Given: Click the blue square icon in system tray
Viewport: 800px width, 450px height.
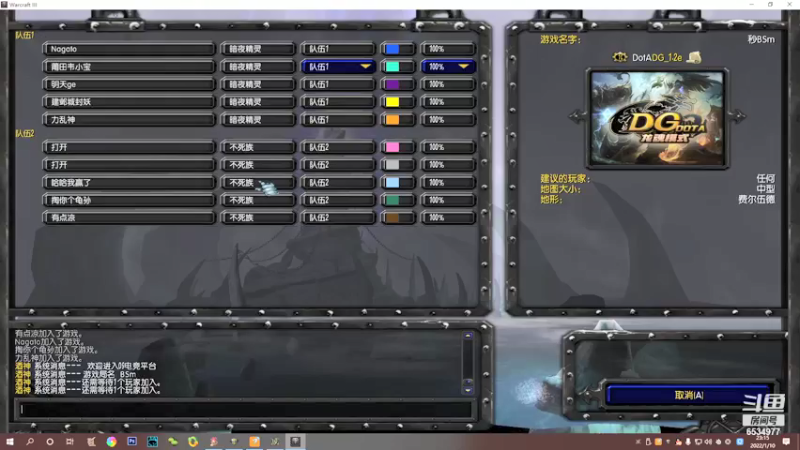Looking at the screenshot, I should (x=740, y=442).
